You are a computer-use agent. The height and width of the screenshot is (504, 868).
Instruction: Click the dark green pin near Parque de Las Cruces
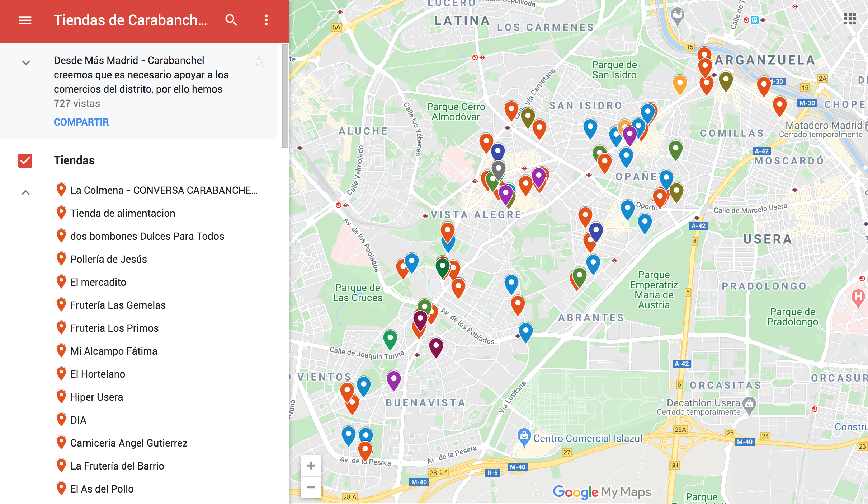point(442,268)
